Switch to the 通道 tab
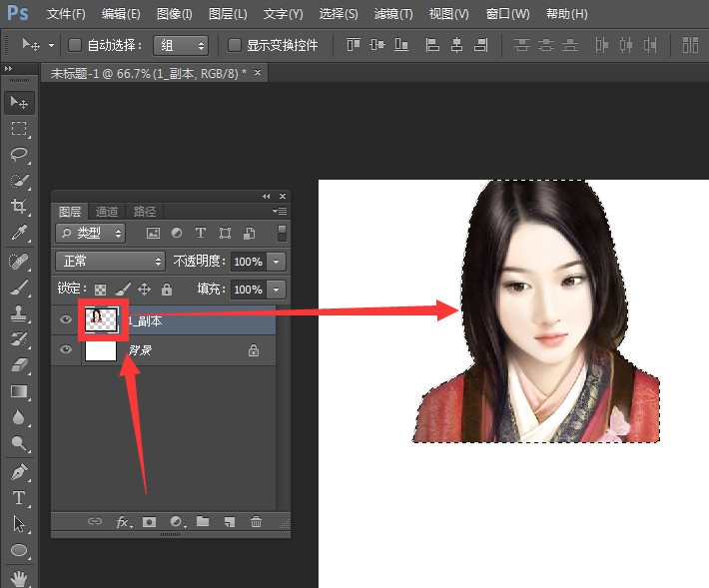709x588 pixels. click(x=107, y=212)
